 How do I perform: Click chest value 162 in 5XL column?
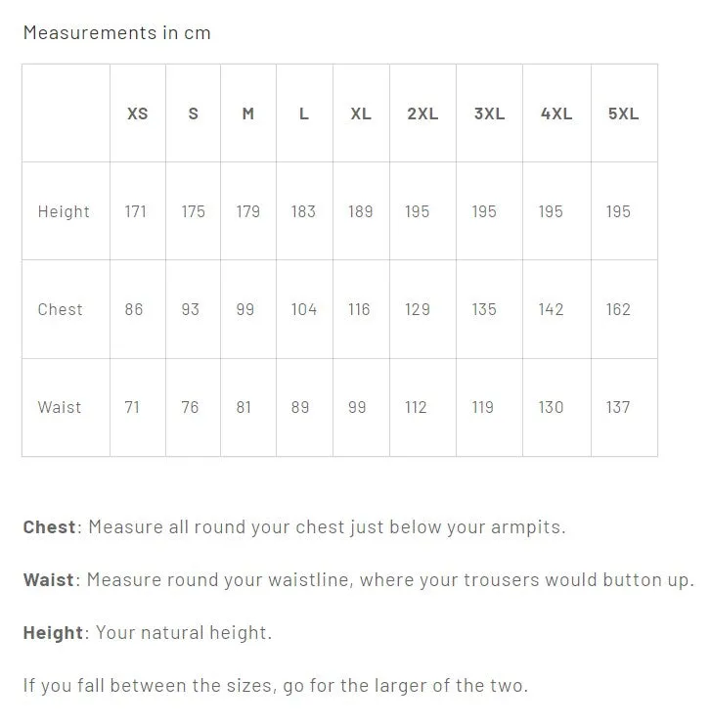(618, 309)
